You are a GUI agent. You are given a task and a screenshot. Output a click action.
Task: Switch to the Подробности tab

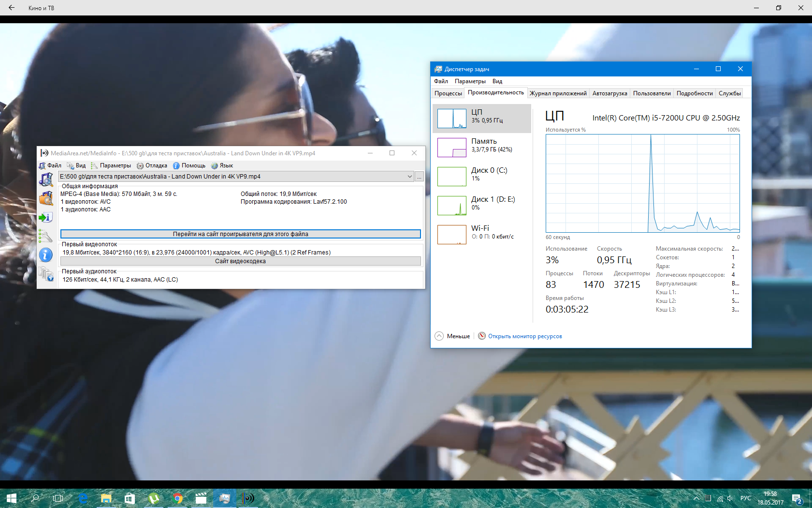coord(695,93)
